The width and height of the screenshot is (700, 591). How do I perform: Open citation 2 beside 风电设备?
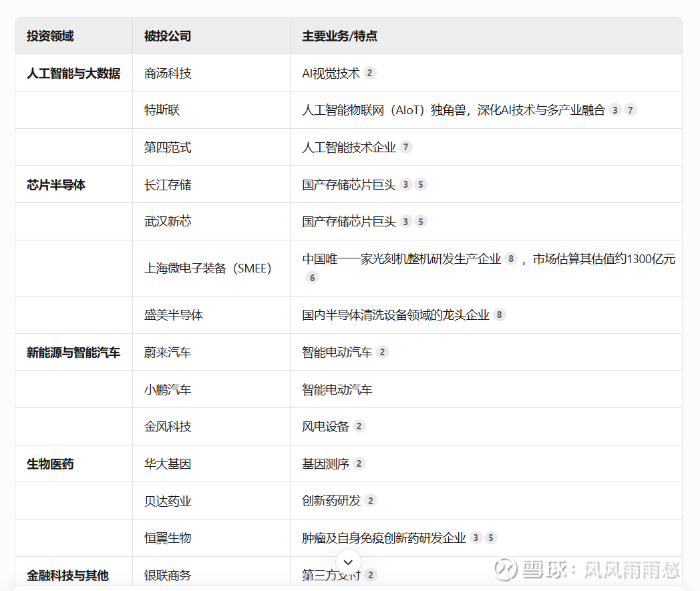359,426
